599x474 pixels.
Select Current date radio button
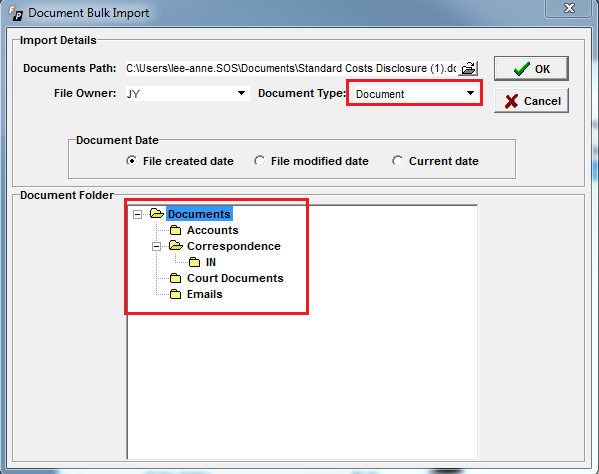coord(397,161)
